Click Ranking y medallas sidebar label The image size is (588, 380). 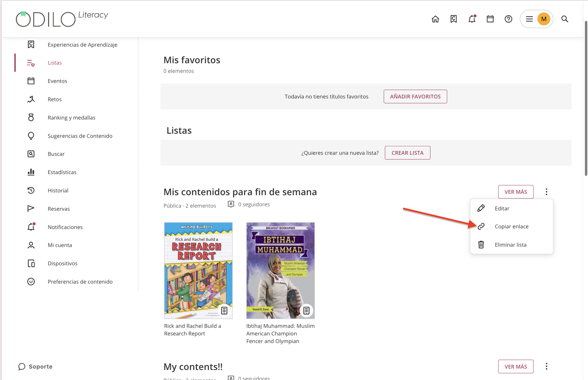coord(72,117)
